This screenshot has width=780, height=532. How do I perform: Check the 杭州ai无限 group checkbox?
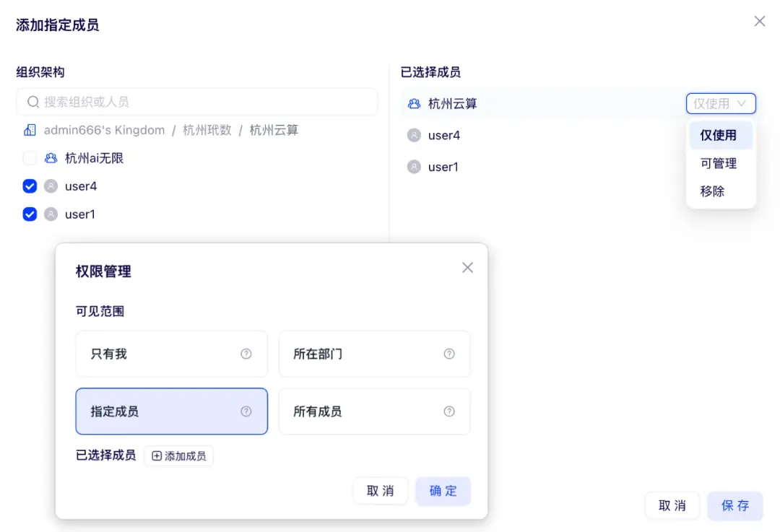coord(30,158)
